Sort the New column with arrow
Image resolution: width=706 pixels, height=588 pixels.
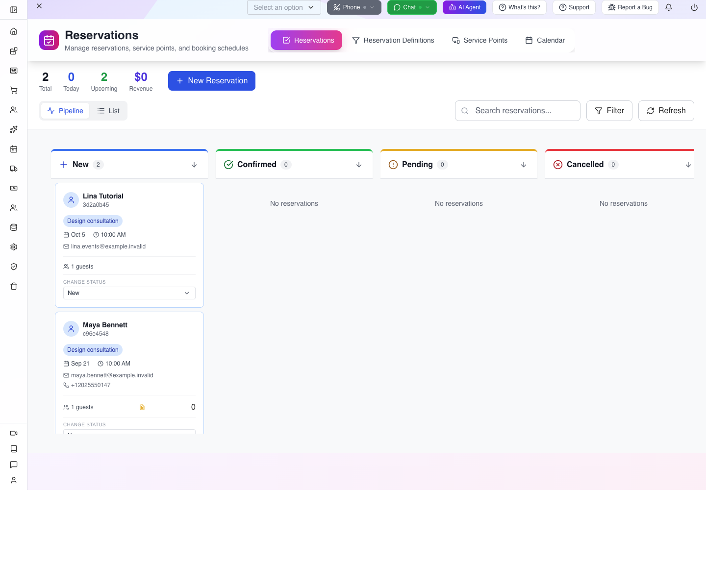(x=194, y=165)
